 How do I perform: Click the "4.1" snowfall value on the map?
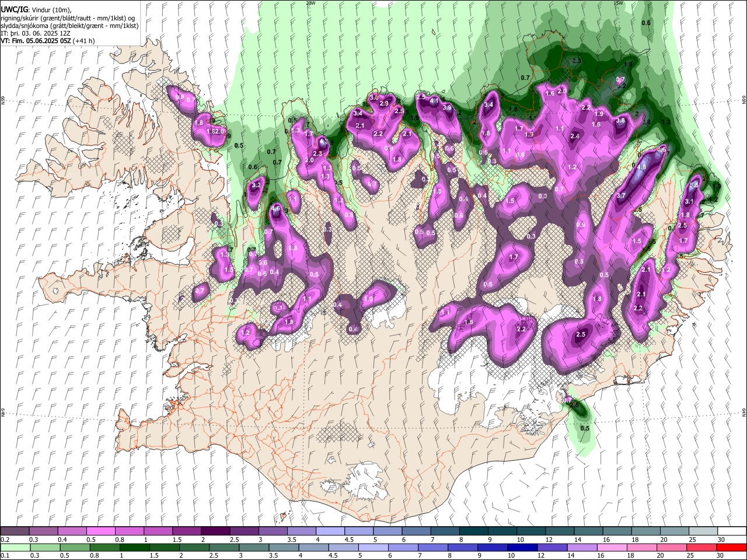(x=434, y=100)
